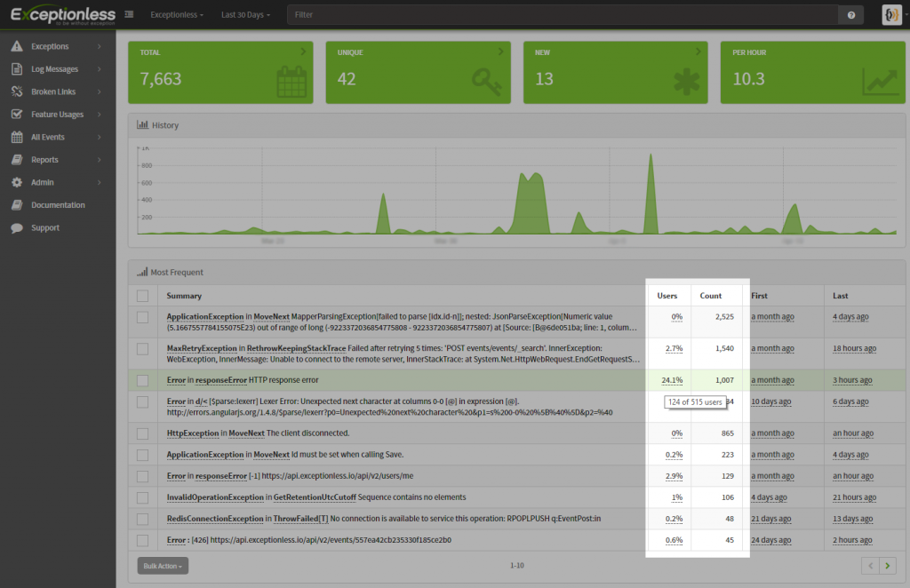The height and width of the screenshot is (588, 910).
Task: Click the Exceptions warning triangle icon
Action: (16, 46)
